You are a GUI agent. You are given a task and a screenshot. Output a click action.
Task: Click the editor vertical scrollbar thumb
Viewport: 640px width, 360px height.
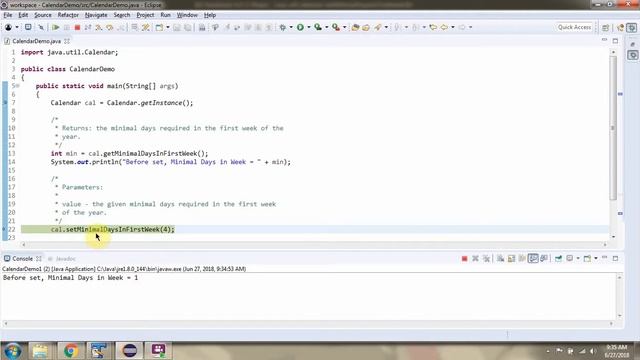coord(613,128)
